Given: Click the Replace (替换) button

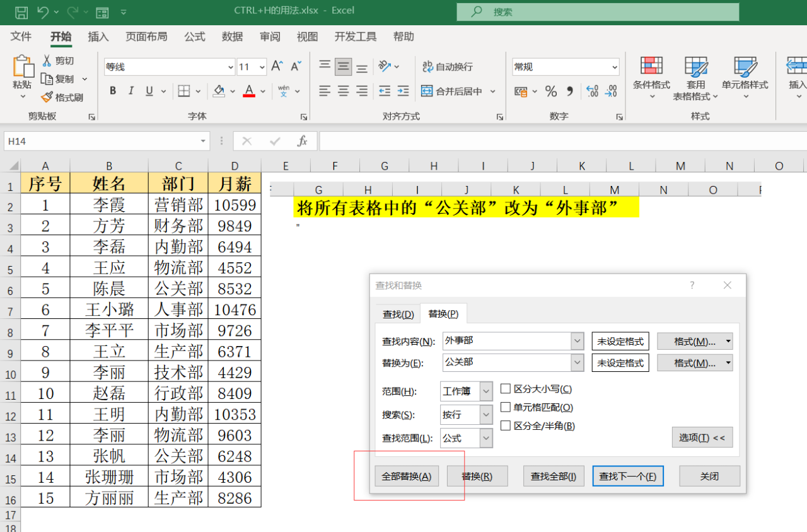Looking at the screenshot, I should (x=477, y=476).
